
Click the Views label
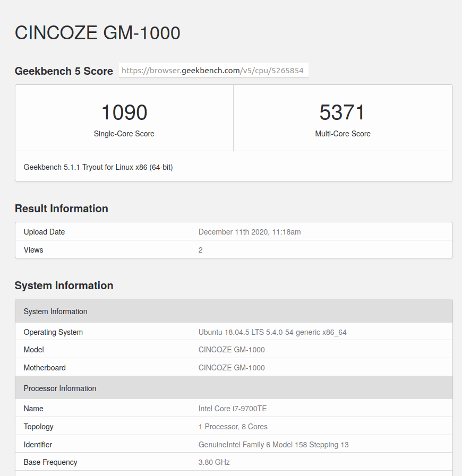(33, 250)
